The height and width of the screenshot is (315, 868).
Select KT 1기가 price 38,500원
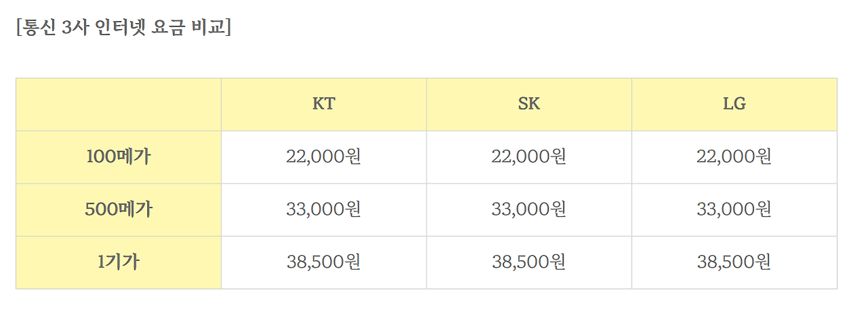(323, 262)
